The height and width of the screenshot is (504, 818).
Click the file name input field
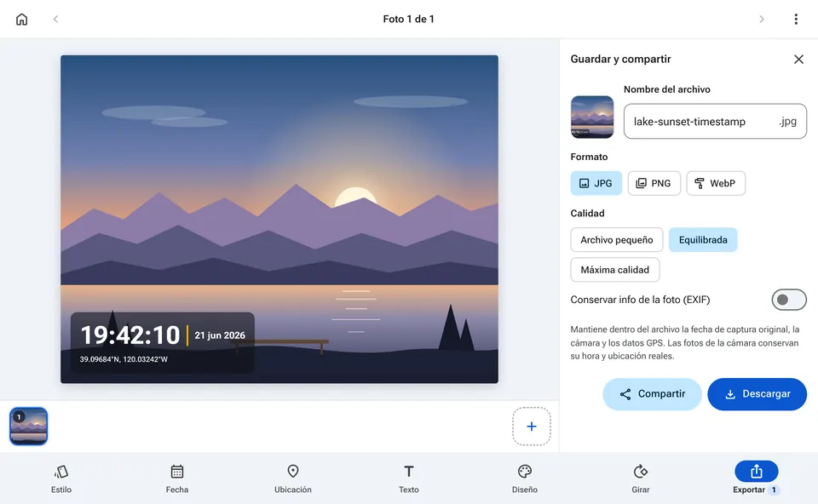[x=715, y=121]
